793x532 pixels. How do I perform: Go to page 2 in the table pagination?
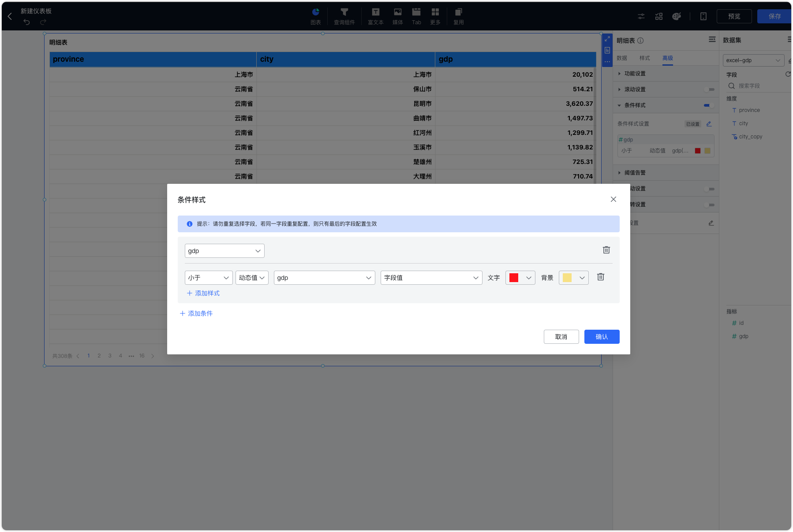pos(99,356)
